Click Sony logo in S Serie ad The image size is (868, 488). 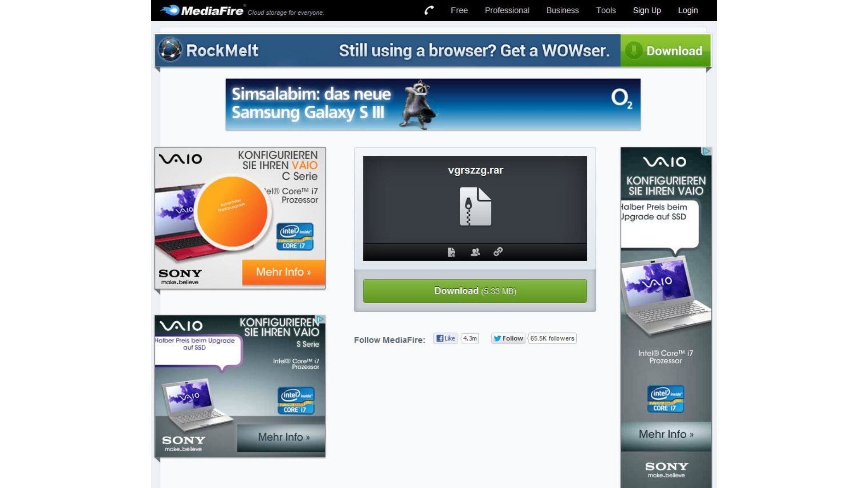pyautogui.click(x=183, y=443)
